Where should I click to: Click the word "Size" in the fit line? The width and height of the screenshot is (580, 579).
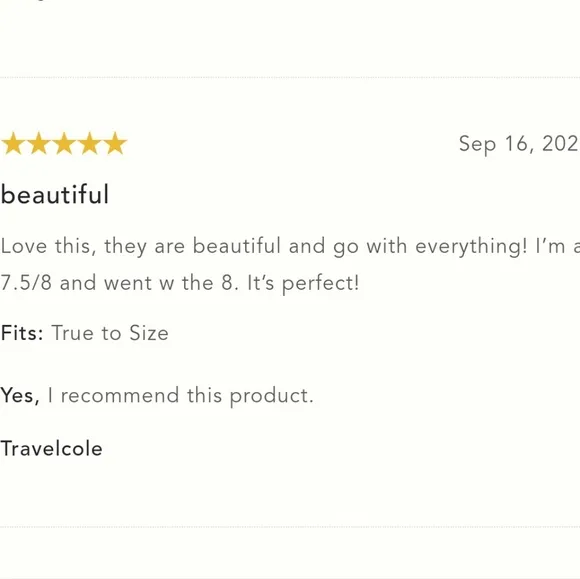(149, 333)
